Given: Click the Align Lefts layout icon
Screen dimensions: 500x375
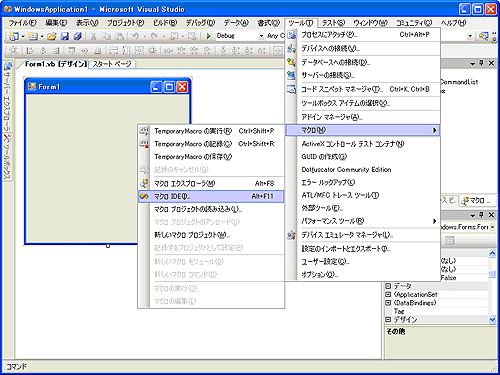Looking at the screenshot, I should 30,51.
